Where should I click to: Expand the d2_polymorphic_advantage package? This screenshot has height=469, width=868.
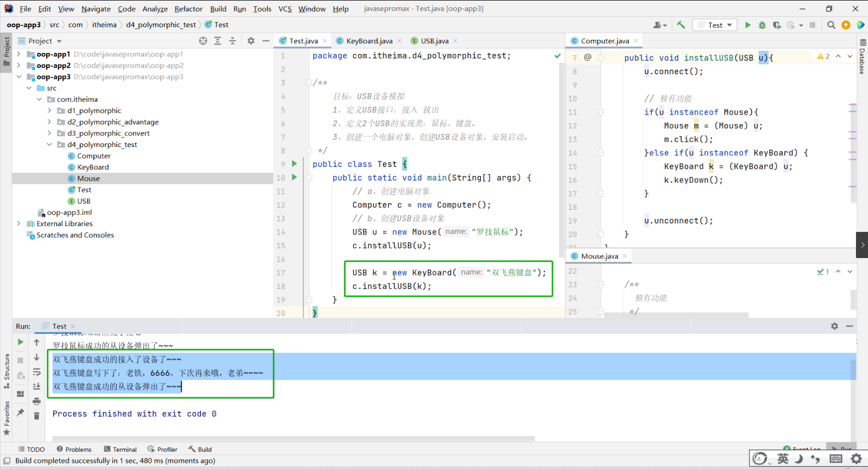(50, 122)
